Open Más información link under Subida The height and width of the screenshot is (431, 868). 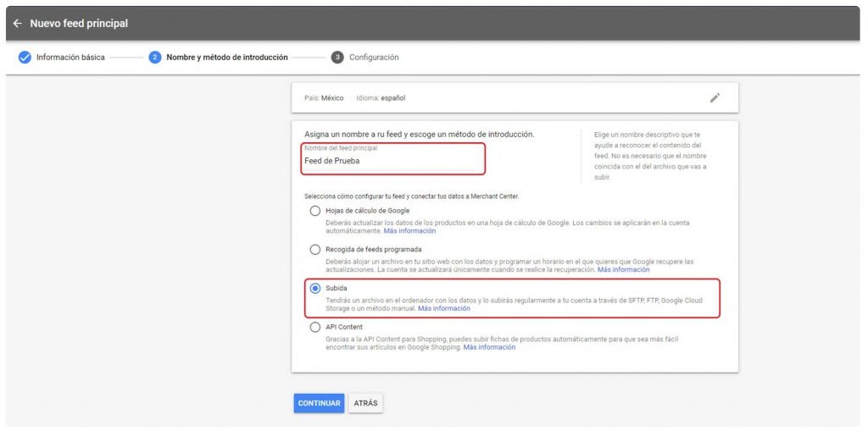point(444,309)
